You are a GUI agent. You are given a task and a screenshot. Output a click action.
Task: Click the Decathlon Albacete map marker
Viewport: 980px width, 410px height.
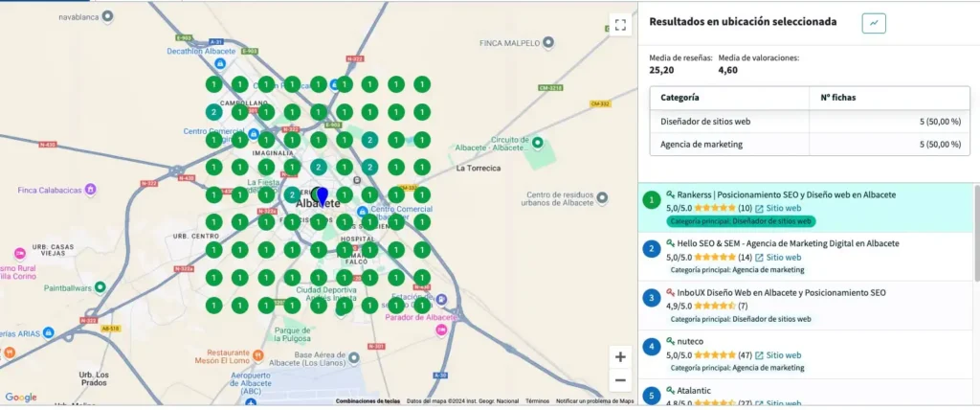tap(220, 63)
